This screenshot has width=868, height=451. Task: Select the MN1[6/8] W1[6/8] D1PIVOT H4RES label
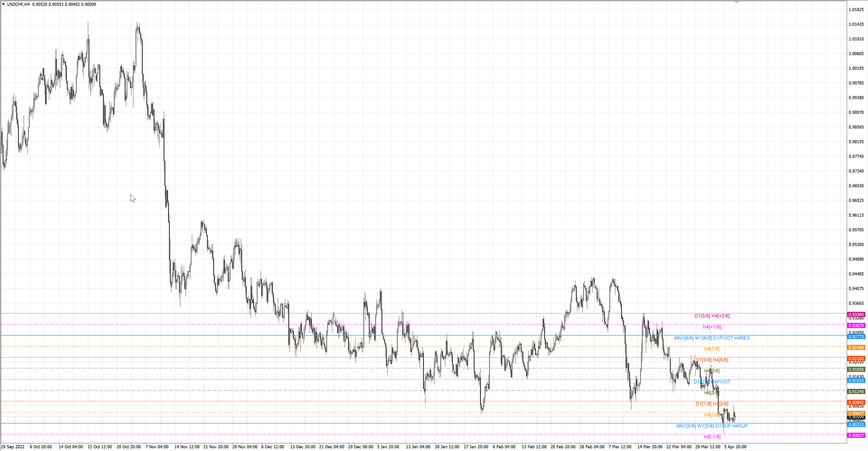(x=712, y=338)
